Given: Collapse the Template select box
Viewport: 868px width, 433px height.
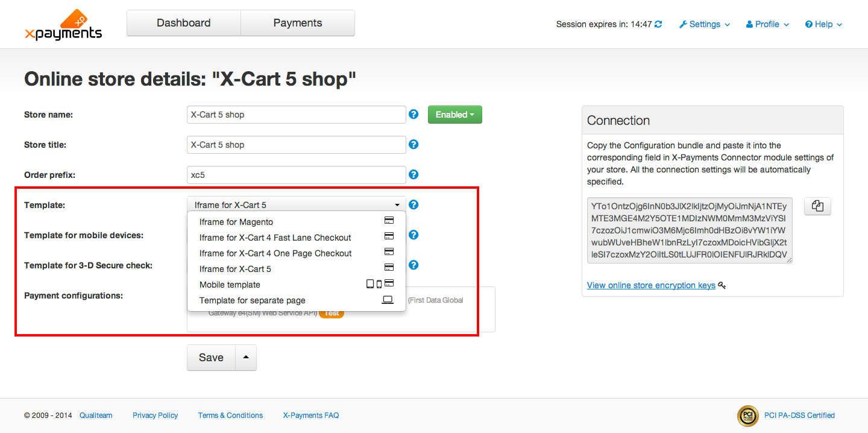Looking at the screenshot, I should pos(297,204).
